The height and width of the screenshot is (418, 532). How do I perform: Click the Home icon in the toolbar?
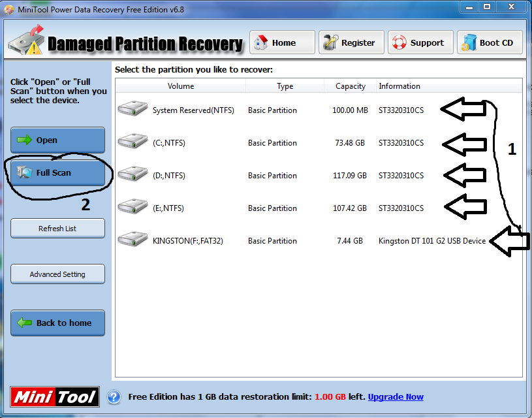pyautogui.click(x=260, y=42)
